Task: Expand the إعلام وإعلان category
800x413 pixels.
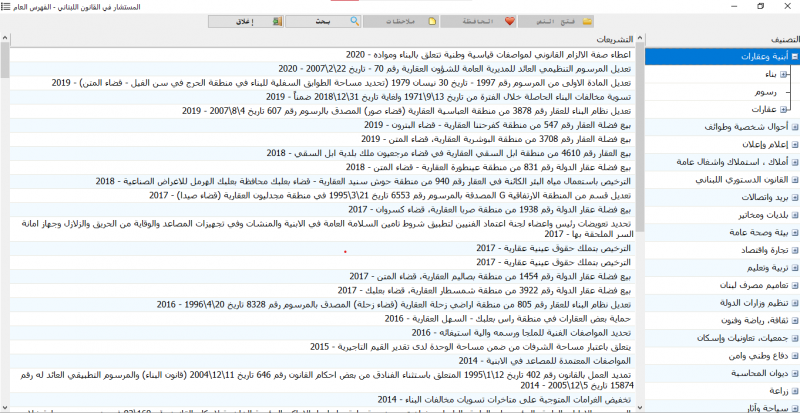Action: click(x=795, y=144)
